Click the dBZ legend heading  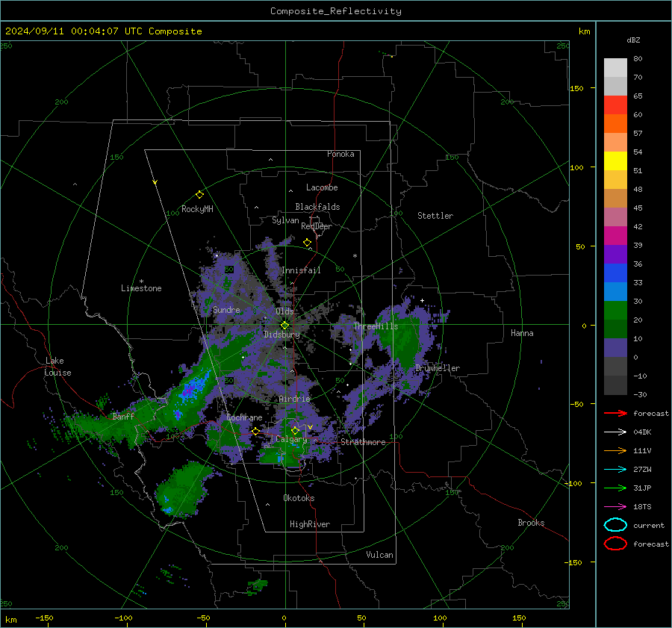633,40
